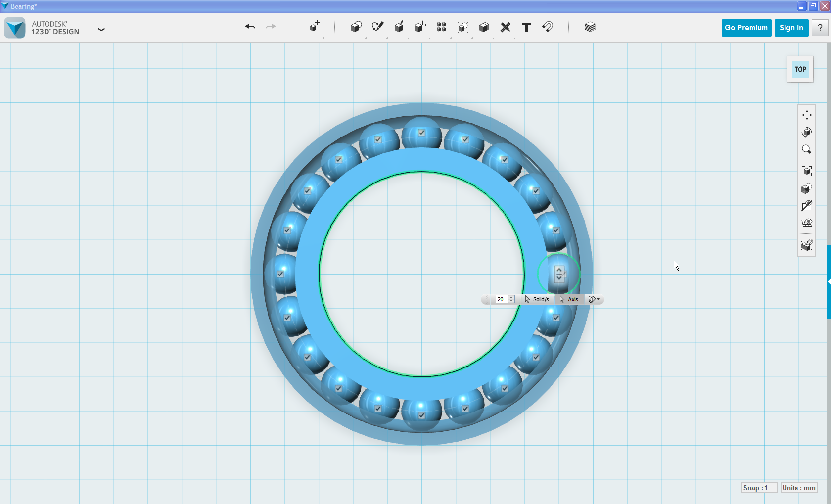The image size is (831, 504).
Task: Open the Primitives tool
Action: 356,28
